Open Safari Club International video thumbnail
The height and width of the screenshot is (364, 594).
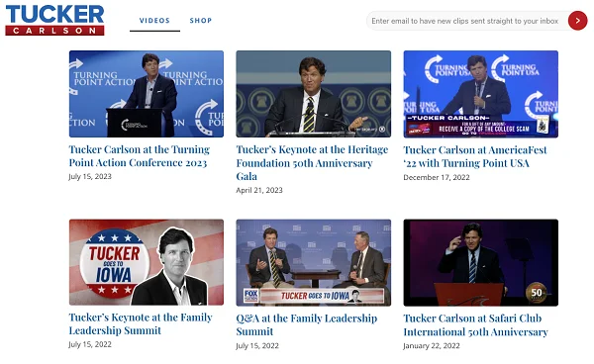point(481,262)
